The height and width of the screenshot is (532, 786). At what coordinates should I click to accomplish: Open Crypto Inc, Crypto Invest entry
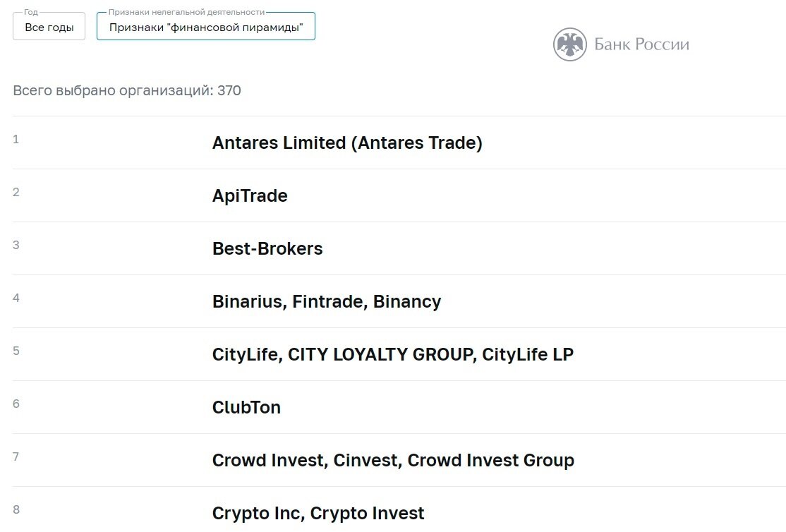point(318,514)
